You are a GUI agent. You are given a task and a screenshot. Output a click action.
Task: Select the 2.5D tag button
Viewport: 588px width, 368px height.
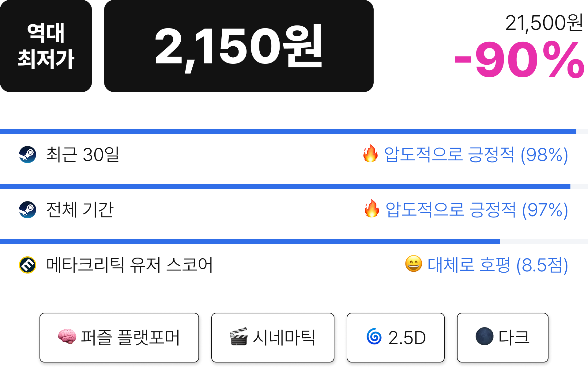tap(395, 338)
